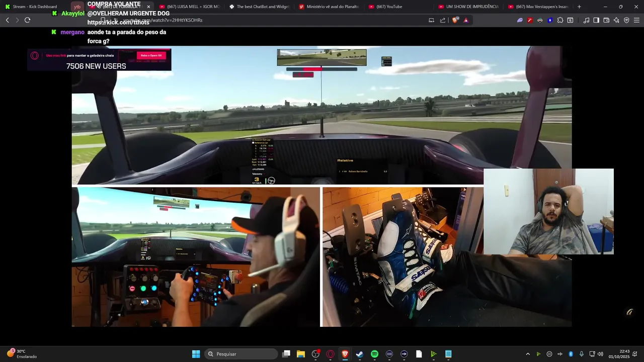
Task: Switch to The best ChatBot and Widget tab
Action: (x=259, y=7)
